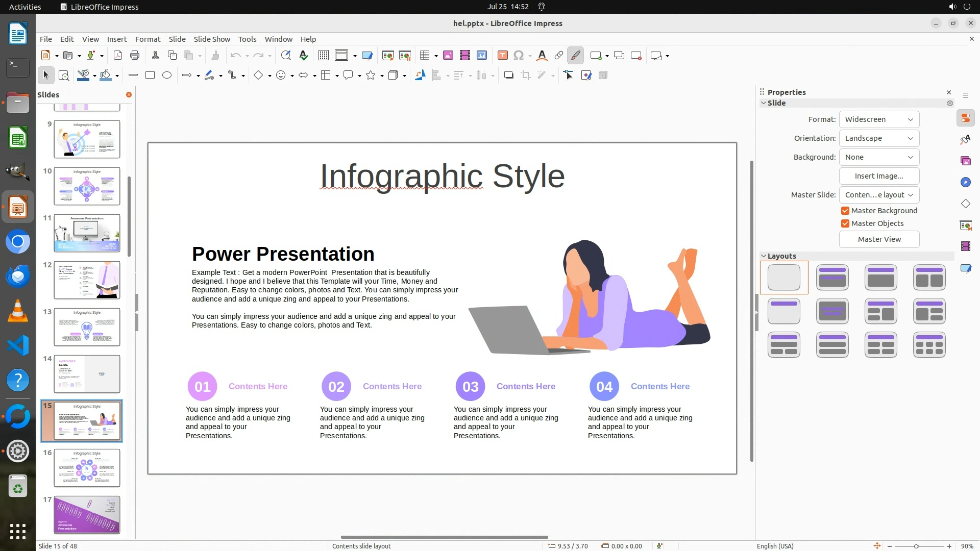Viewport: 980px width, 551px height.
Task: Click the Toggle Point Edit Mode icon
Action: (568, 76)
